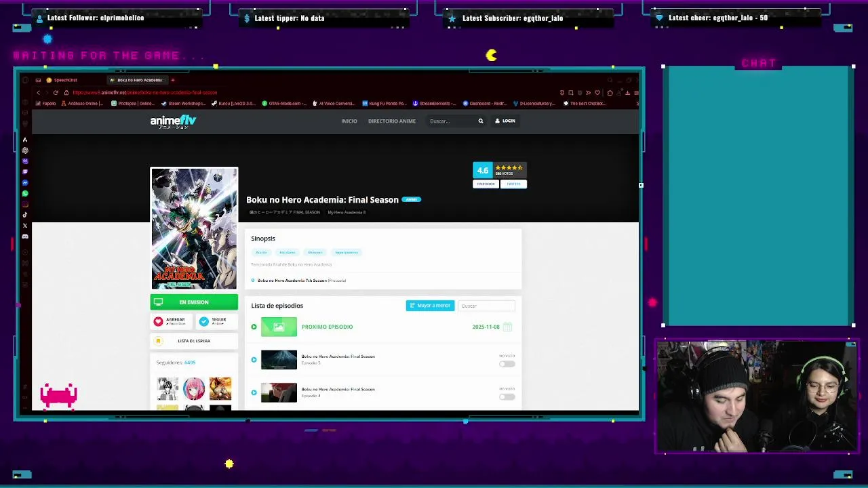
Task: Click the LISTA DE ESPERA button
Action: coord(194,341)
